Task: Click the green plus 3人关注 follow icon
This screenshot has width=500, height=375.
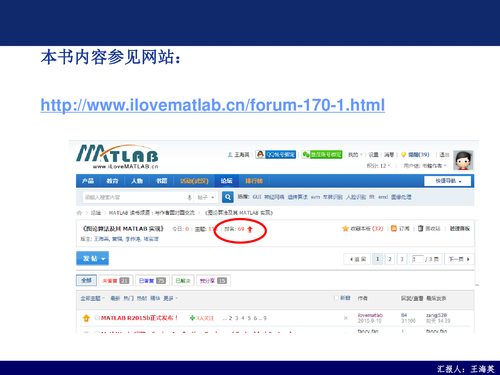Action: tap(192, 318)
